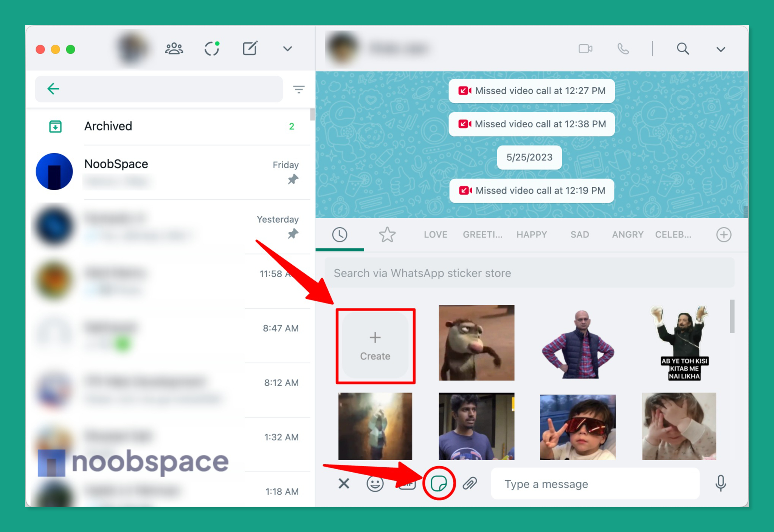
Task: Open the ANGRY sticker category
Action: 627,234
